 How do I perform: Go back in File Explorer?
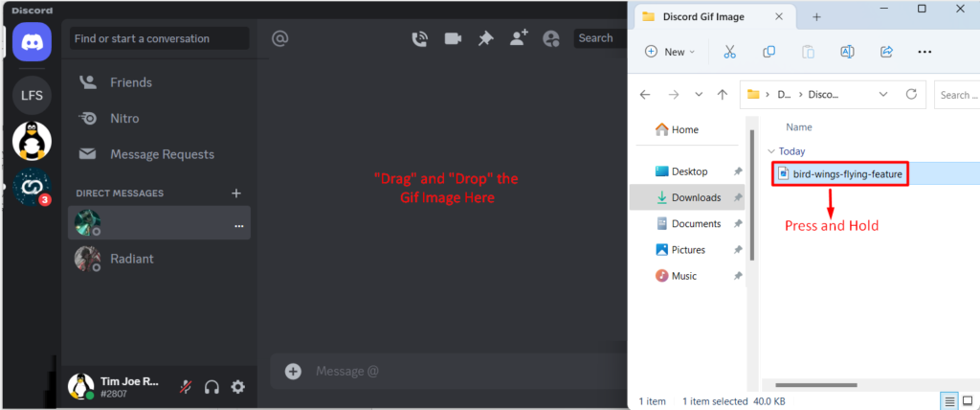click(x=645, y=95)
